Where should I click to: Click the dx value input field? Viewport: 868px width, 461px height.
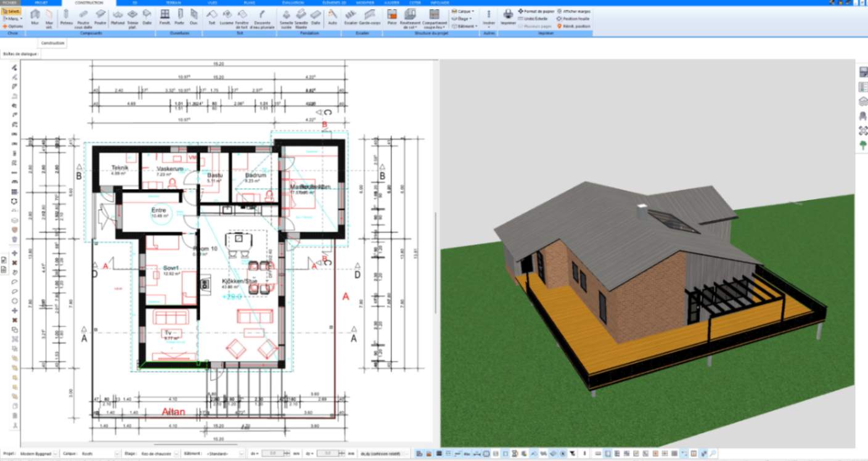pos(272,454)
